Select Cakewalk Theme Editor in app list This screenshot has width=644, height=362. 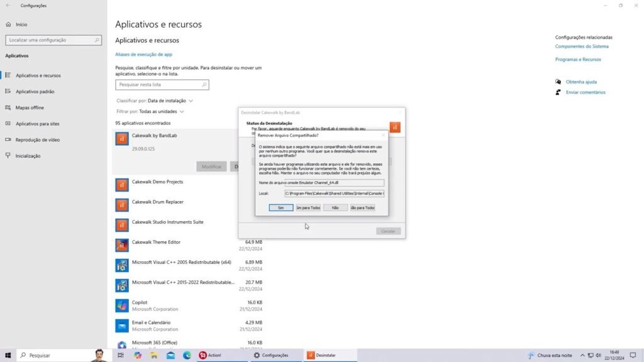click(189, 246)
